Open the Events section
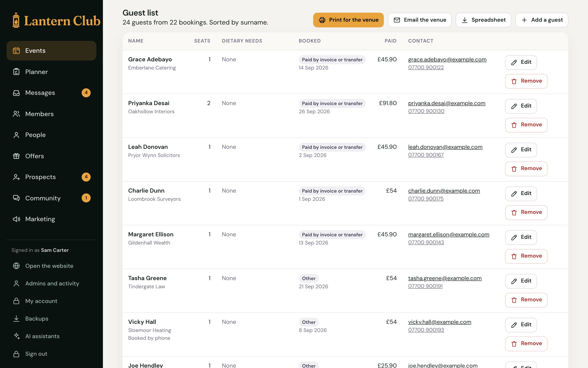 pos(51,51)
